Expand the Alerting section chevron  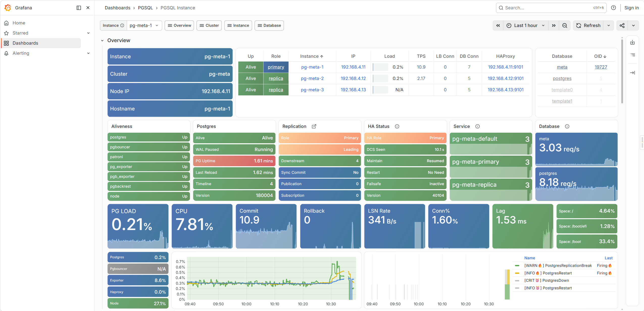tap(88, 53)
